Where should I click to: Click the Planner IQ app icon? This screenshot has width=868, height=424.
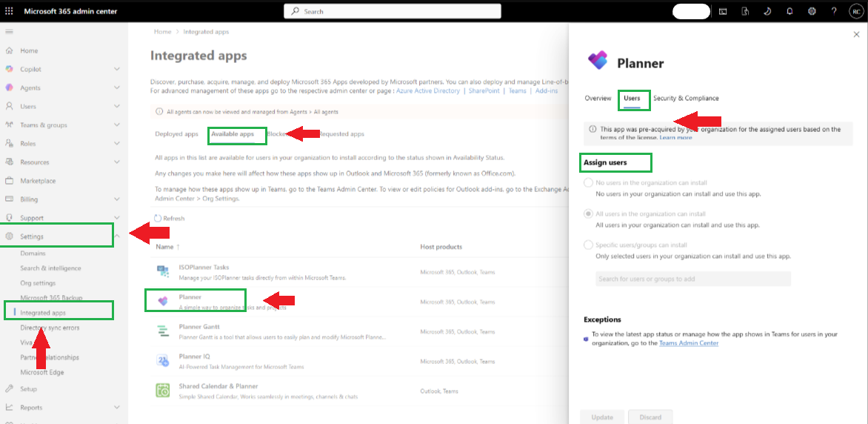tap(162, 361)
